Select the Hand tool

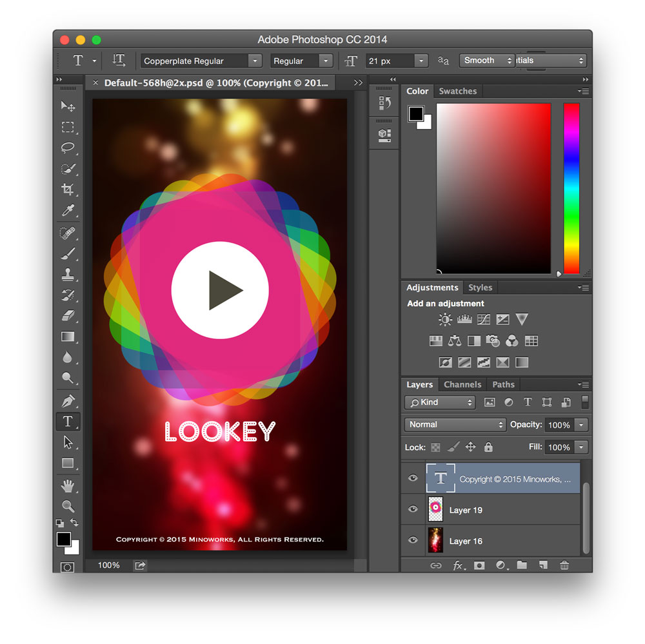pyautogui.click(x=68, y=485)
